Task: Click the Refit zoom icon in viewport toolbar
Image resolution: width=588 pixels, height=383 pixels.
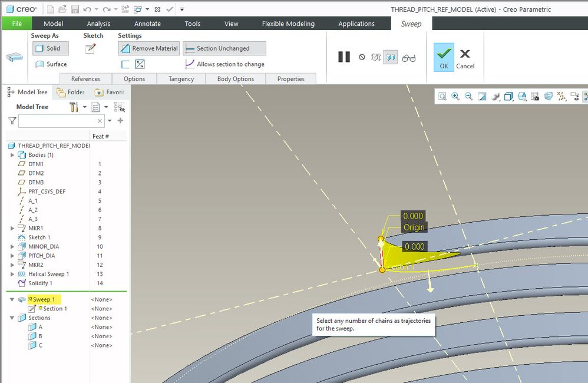Action: click(442, 97)
